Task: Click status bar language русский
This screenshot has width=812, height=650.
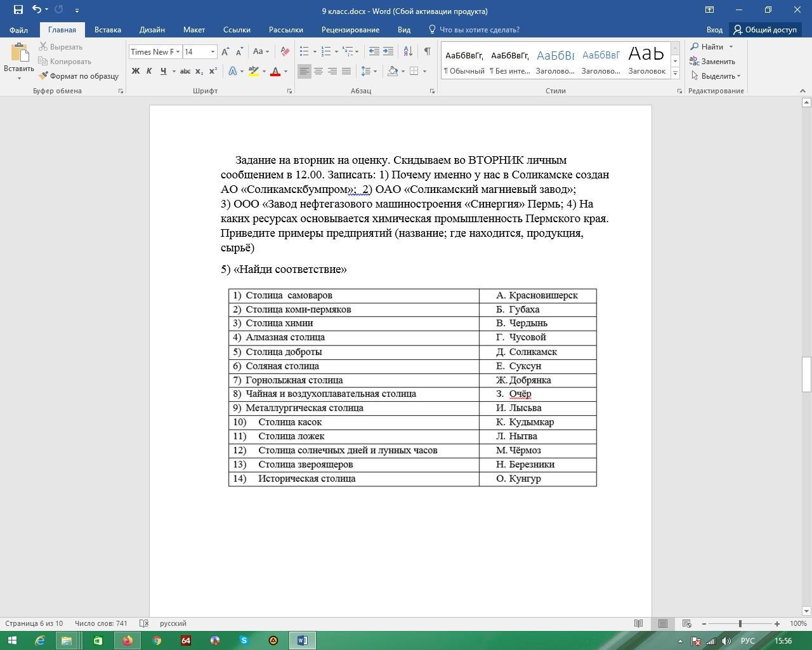Action: point(173,623)
